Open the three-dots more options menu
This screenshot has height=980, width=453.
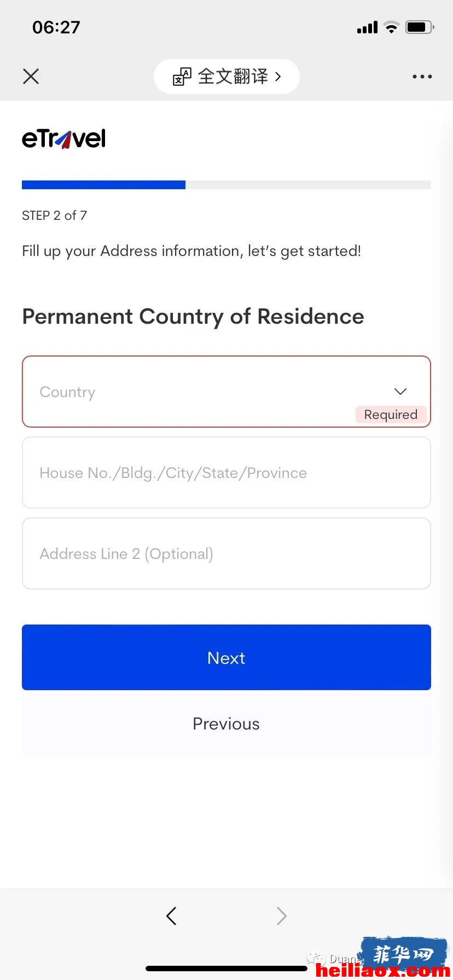(422, 77)
